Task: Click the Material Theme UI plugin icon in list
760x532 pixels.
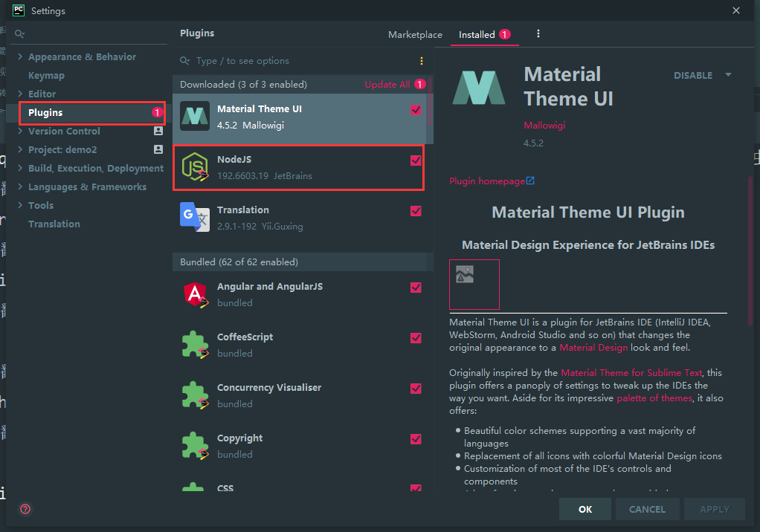Action: tap(195, 116)
